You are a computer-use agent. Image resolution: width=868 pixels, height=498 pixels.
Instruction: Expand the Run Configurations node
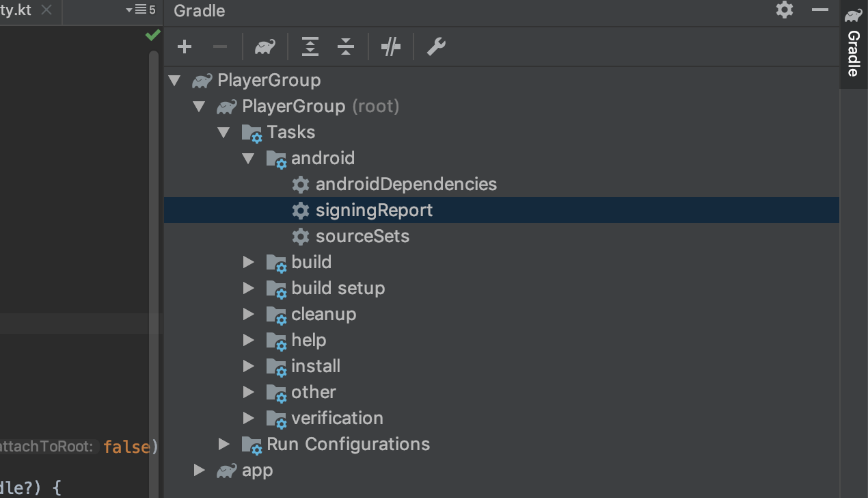point(224,444)
